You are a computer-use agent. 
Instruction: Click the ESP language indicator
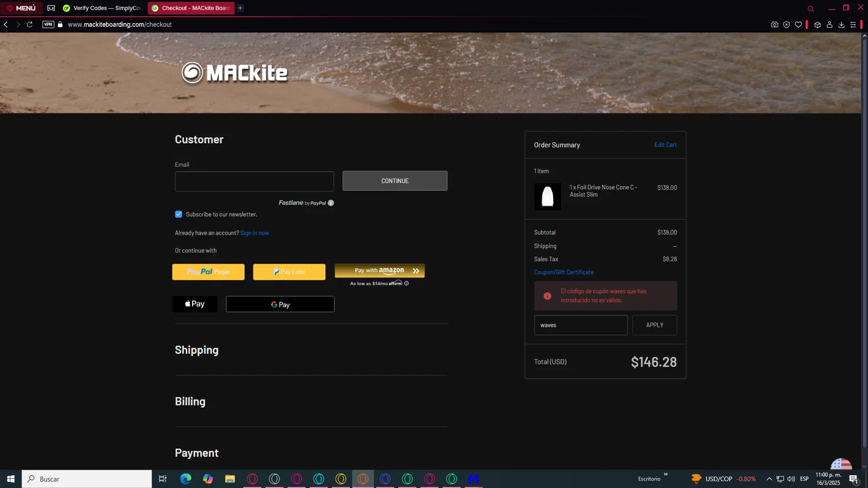(804, 479)
